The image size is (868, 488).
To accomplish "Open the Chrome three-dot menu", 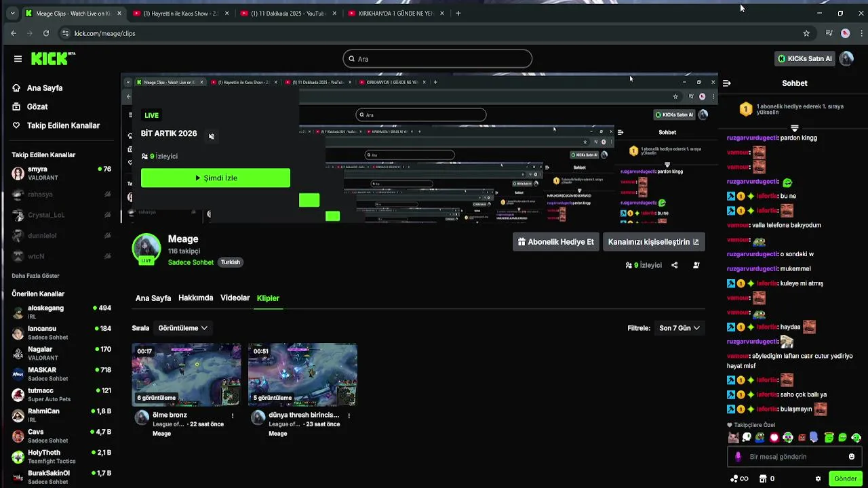I will tap(861, 33).
